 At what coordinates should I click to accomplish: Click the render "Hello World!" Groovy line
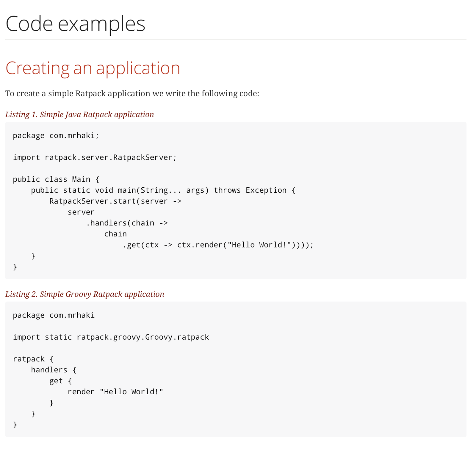115,391
